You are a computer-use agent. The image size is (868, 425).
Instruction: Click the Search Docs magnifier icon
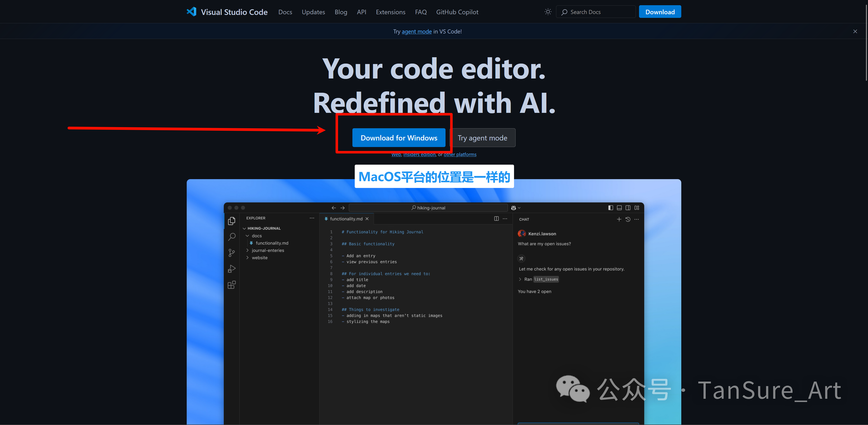pos(564,12)
